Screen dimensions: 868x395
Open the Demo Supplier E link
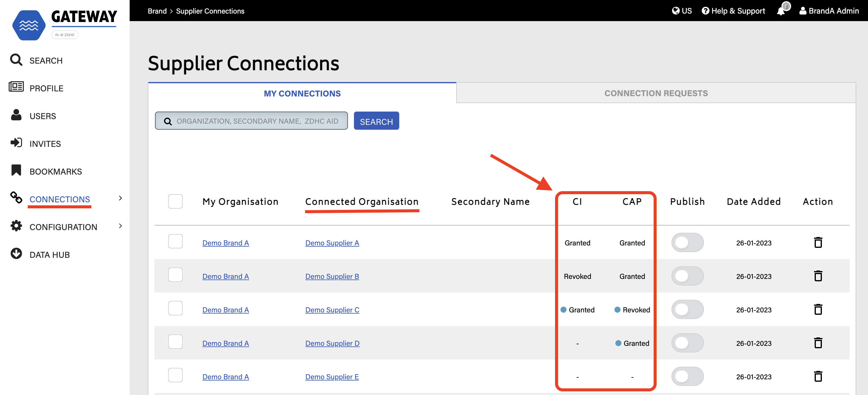pyautogui.click(x=332, y=377)
